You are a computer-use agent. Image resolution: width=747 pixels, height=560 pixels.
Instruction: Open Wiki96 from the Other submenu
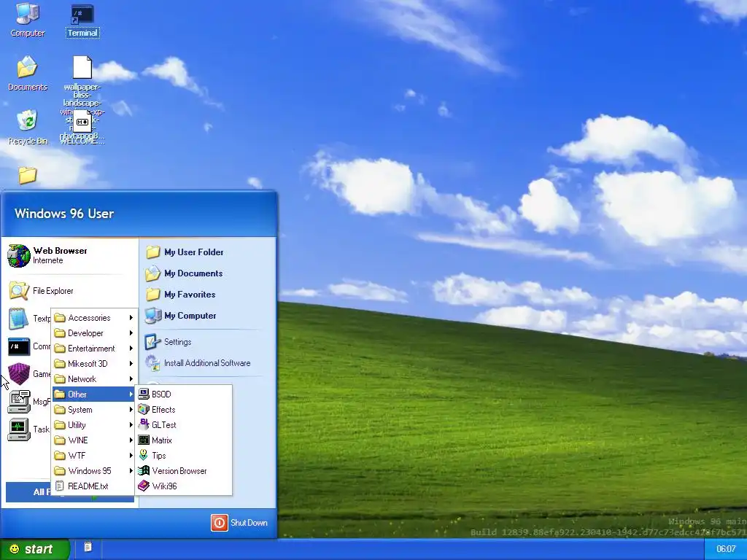click(x=184, y=486)
